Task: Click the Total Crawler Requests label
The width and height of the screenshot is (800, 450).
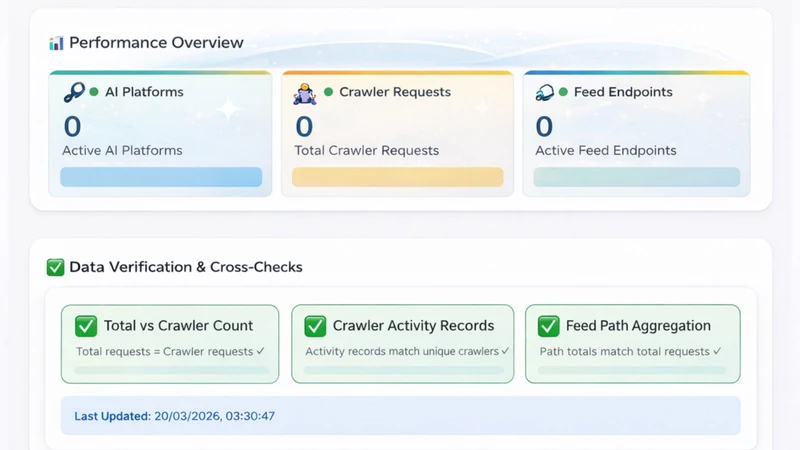Action: (x=367, y=151)
